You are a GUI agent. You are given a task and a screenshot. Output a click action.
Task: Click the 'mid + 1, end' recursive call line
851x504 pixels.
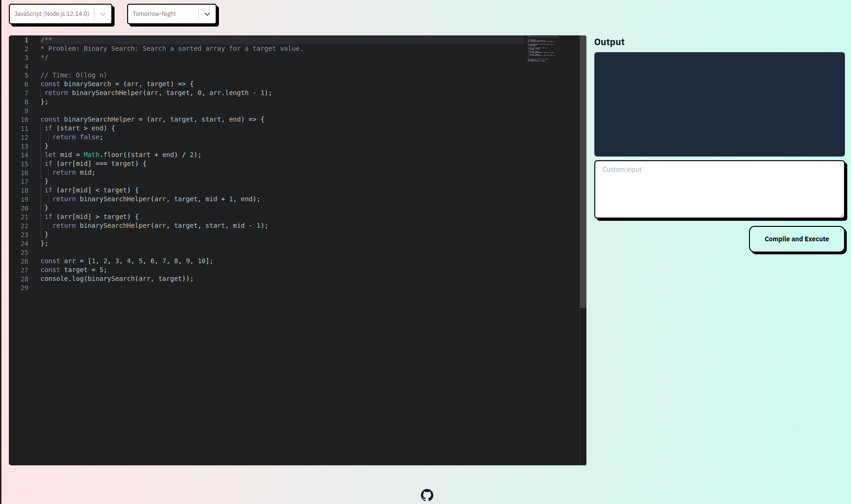[157, 199]
